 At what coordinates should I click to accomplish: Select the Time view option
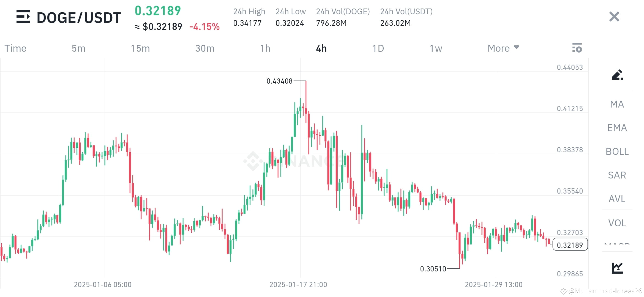(x=15, y=48)
